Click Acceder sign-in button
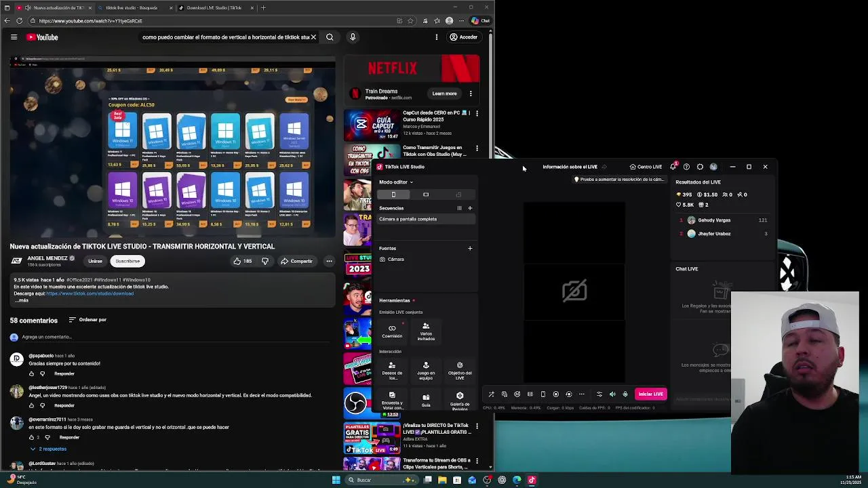868x488 pixels. coord(464,37)
